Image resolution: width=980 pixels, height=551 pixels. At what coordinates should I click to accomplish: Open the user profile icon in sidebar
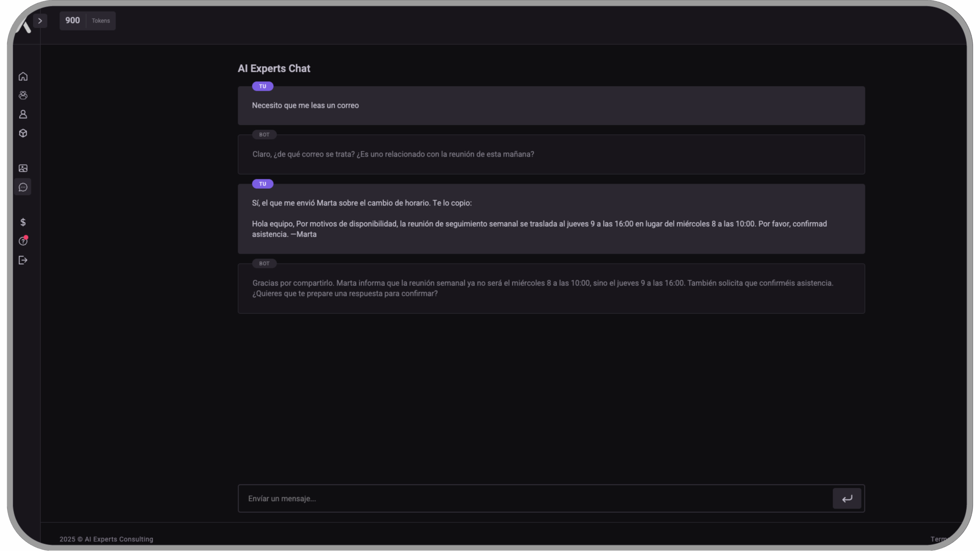23,114
